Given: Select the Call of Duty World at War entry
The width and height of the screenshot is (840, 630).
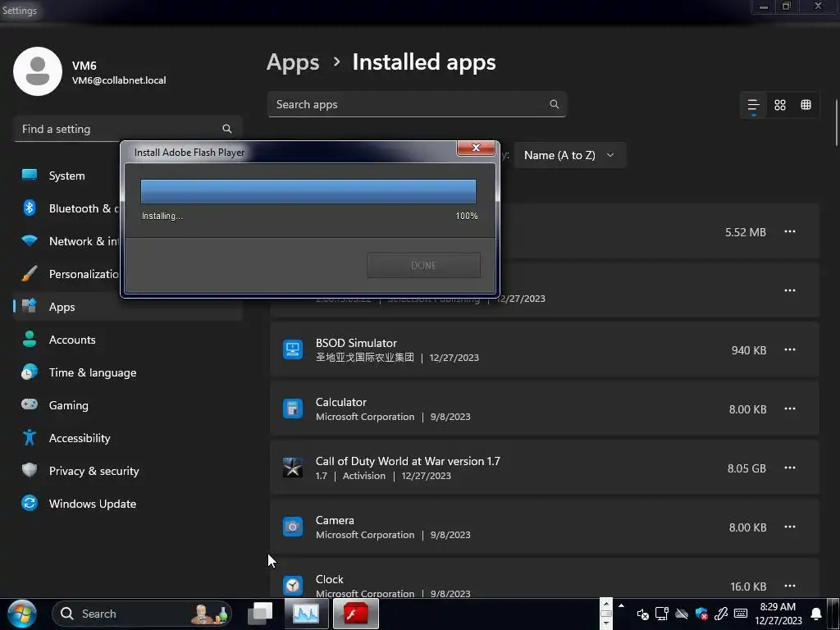Looking at the screenshot, I should click(x=545, y=468).
